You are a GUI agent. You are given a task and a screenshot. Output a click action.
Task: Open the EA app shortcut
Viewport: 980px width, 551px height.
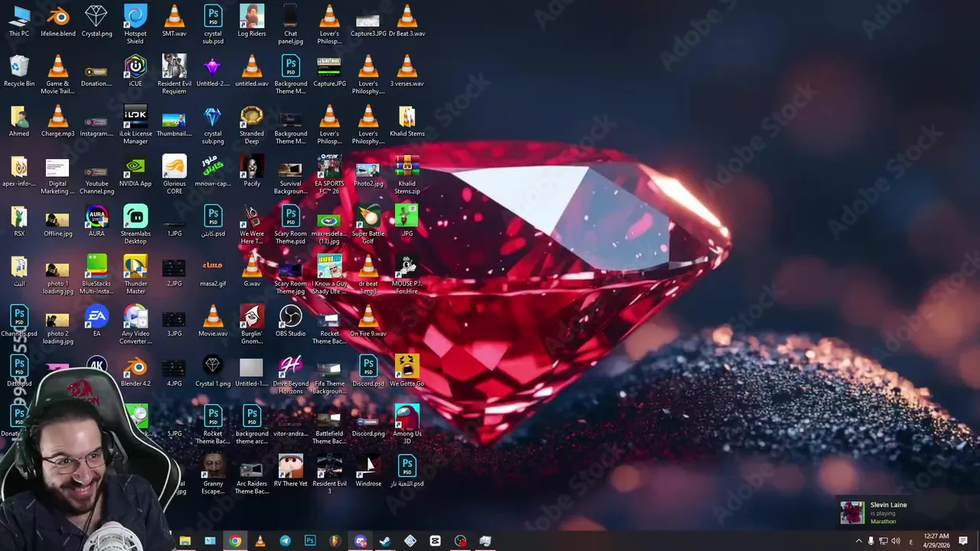(96, 321)
